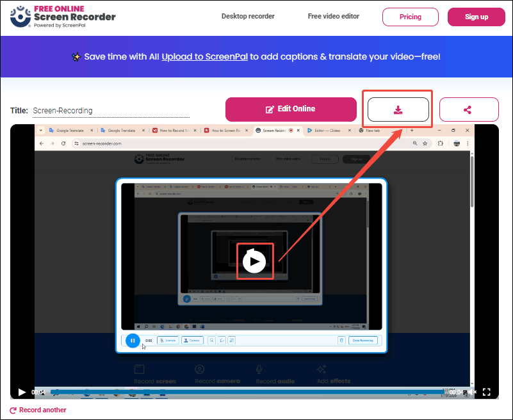The width and height of the screenshot is (513, 420).
Task: Click the download icon button
Action: coord(397,109)
